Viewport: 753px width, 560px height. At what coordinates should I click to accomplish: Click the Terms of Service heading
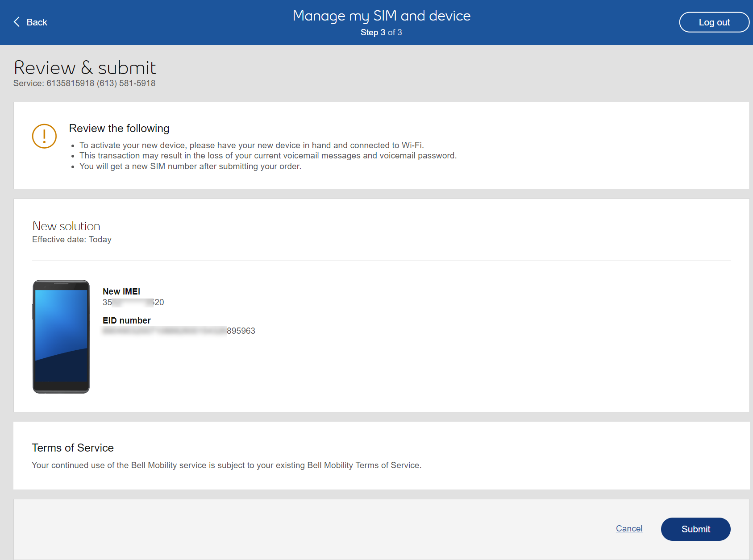click(x=73, y=448)
